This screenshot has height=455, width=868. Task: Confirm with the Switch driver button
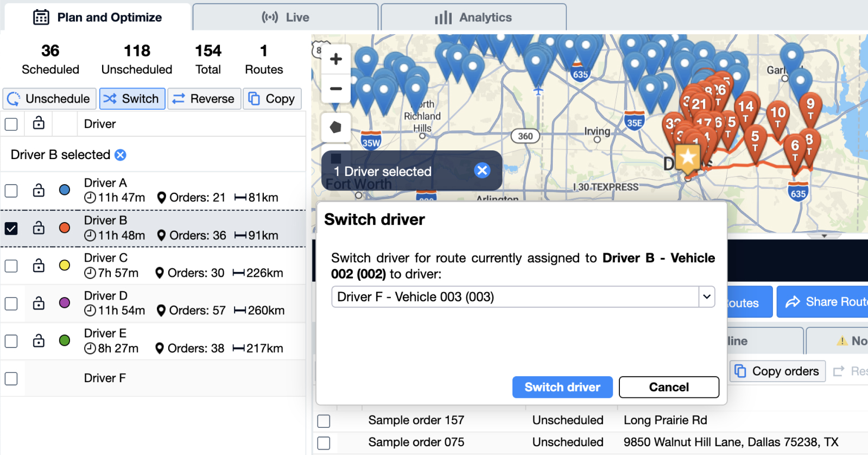pos(562,387)
